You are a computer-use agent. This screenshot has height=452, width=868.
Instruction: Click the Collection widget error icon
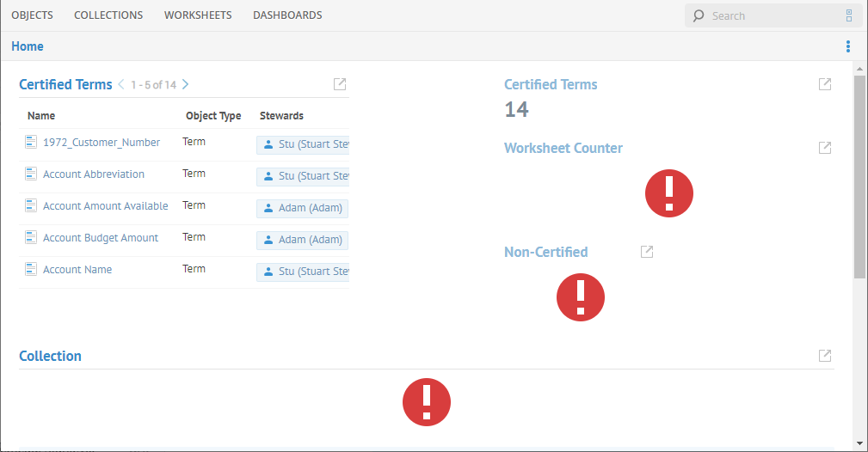click(x=427, y=401)
